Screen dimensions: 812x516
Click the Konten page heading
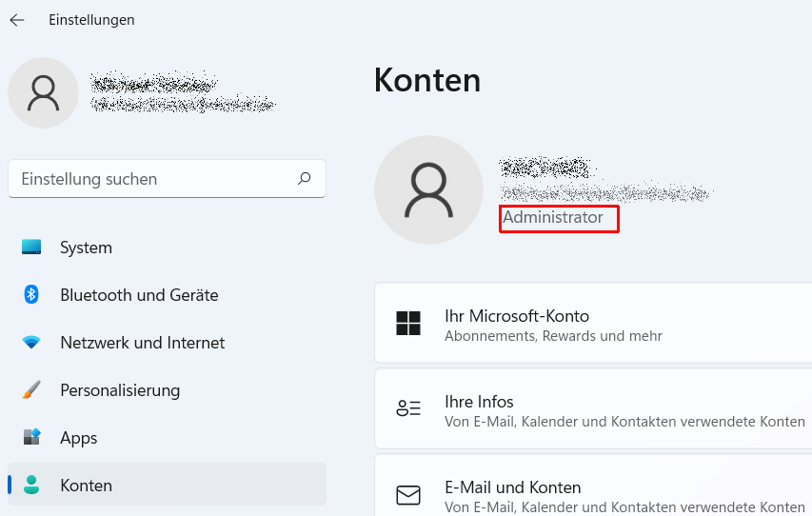[x=427, y=80]
